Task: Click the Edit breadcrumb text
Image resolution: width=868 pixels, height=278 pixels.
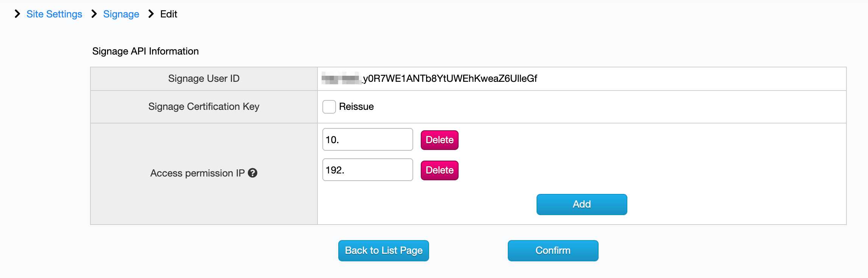Action: click(x=169, y=14)
